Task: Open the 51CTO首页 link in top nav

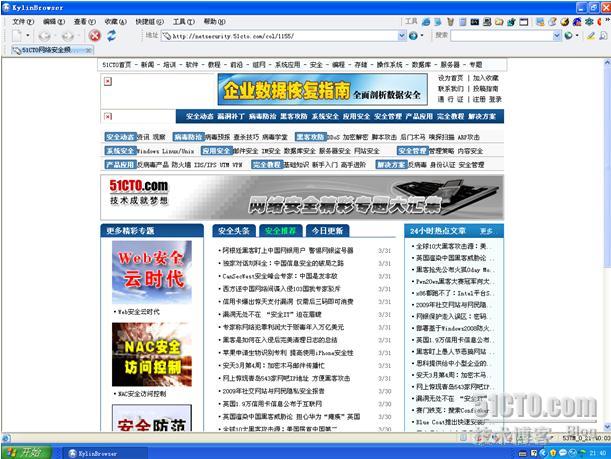Action: tap(117, 65)
